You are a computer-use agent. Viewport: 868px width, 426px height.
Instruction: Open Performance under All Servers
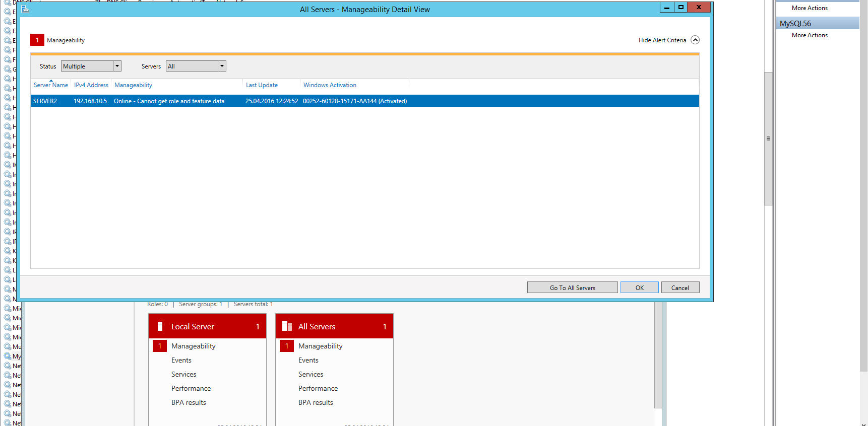[318, 388]
